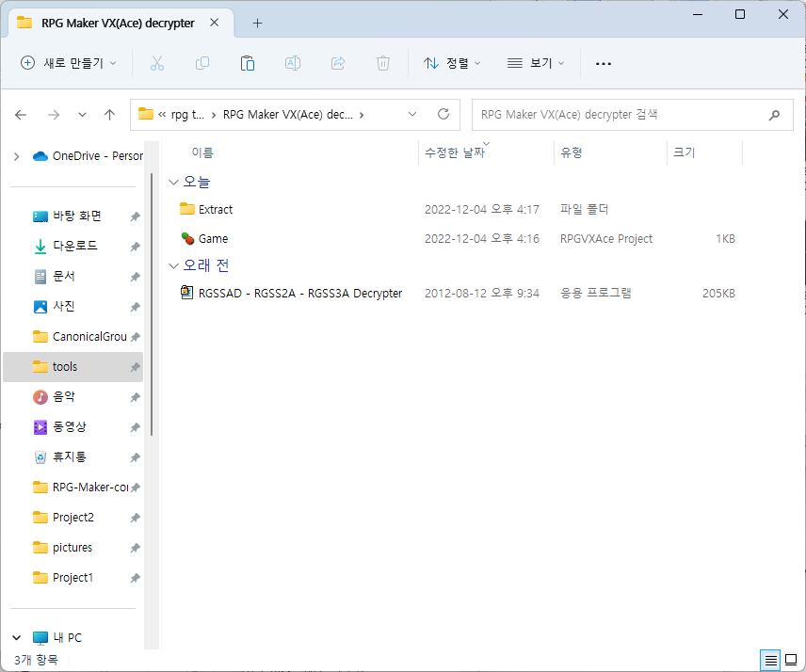Click pin icon beside 다운로드
The image size is (806, 672).
click(x=136, y=247)
